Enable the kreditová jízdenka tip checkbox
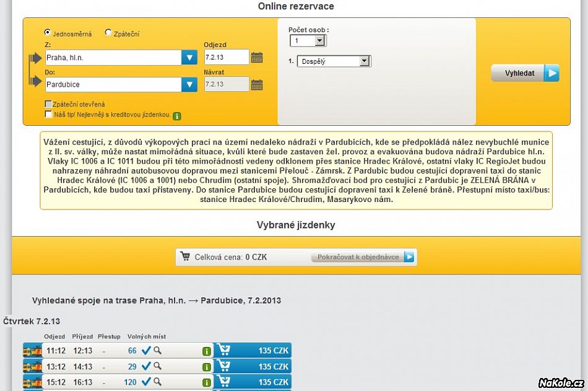 coord(48,114)
